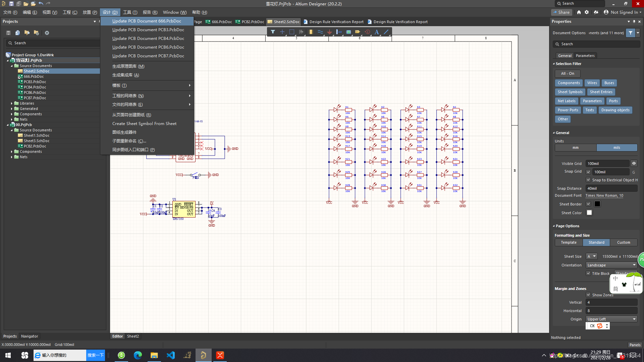Toggle the Snap Grid checkbox
The image size is (644, 362).
tap(588, 172)
